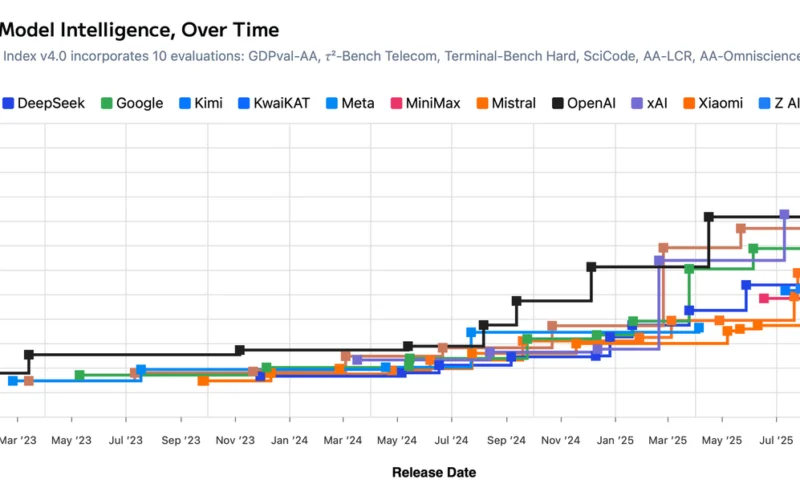This screenshot has height=500, width=800.
Task: Click the black OpenAI marker near Nov '23
Action: 240,350
